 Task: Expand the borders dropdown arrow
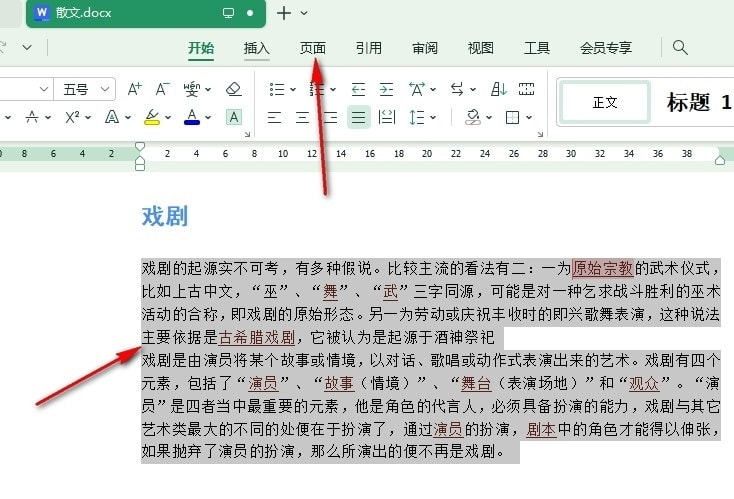(529, 117)
